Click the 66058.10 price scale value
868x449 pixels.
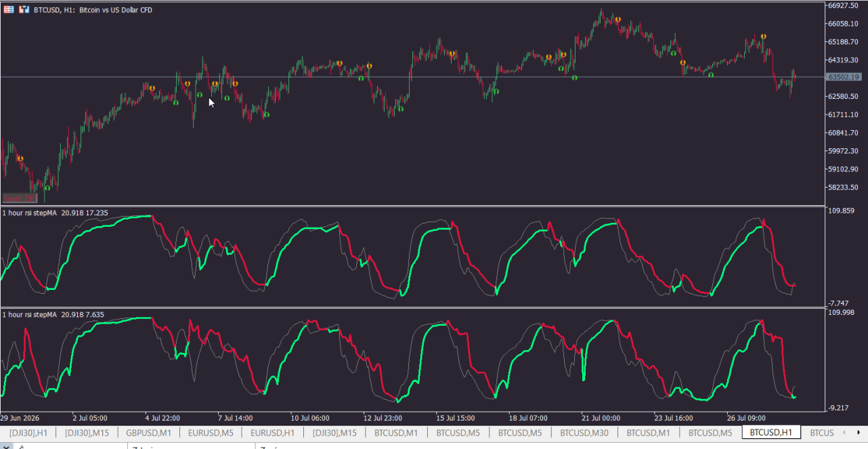(x=843, y=24)
